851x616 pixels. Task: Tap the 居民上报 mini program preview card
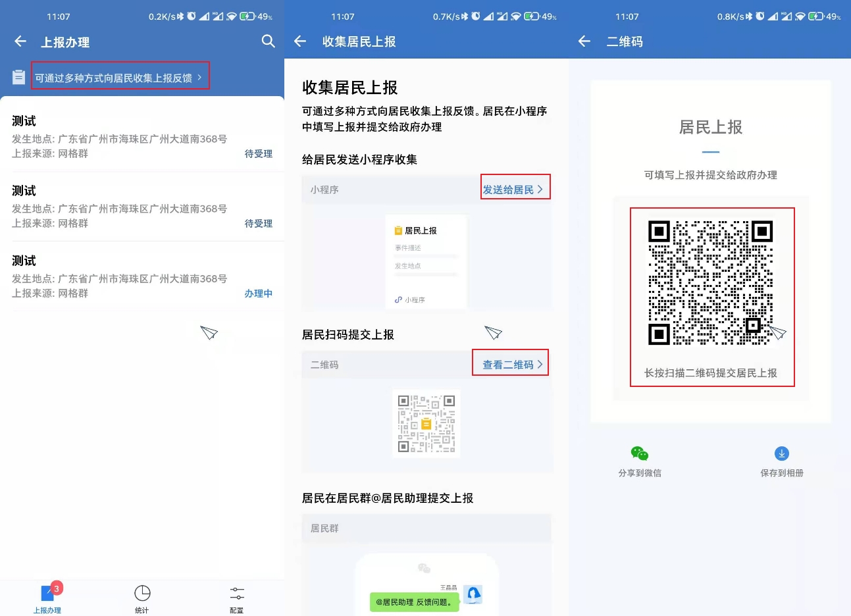point(426,262)
